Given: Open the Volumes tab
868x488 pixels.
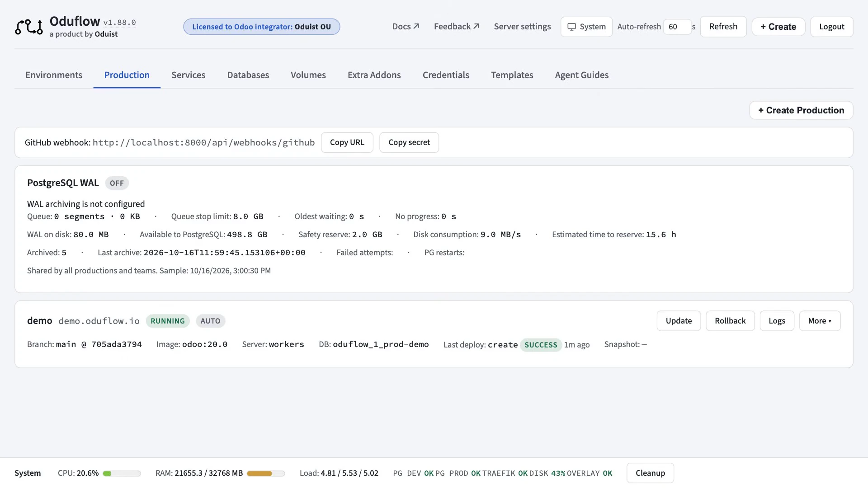Looking at the screenshot, I should click(x=308, y=75).
